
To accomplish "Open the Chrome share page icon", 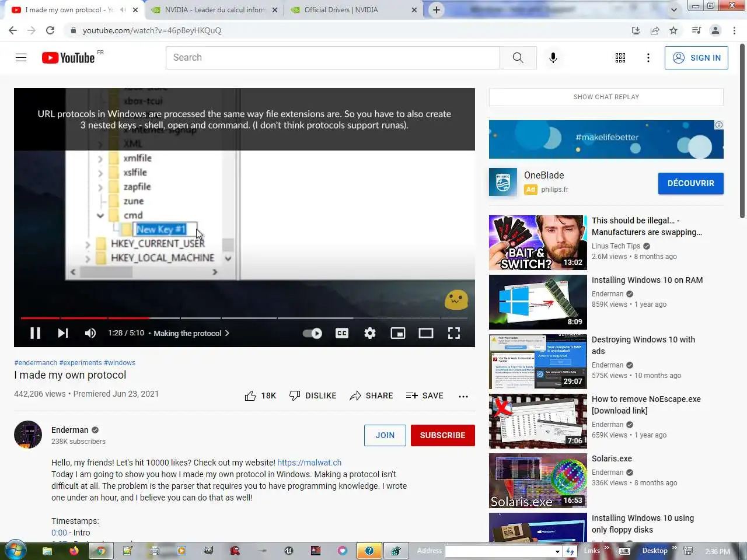I will (655, 30).
